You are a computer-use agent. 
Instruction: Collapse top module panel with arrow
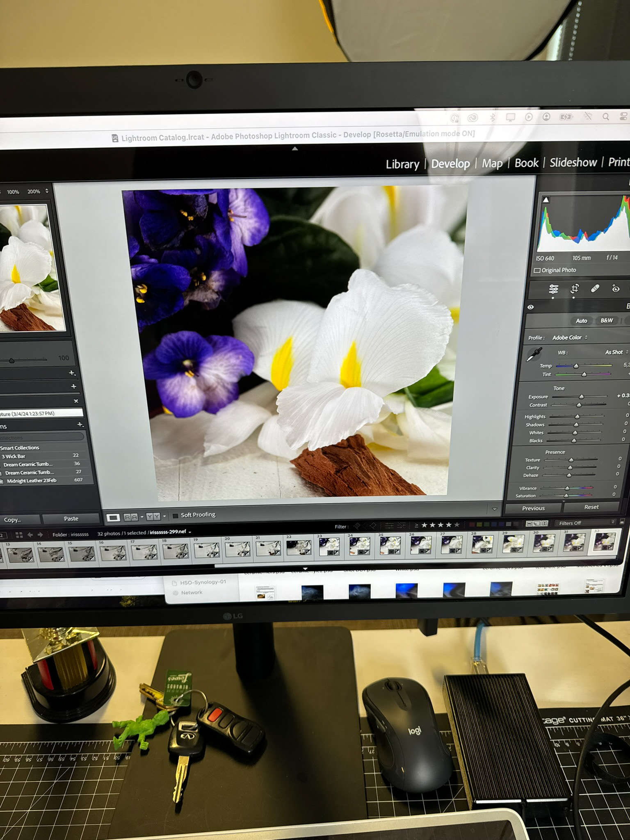coord(294,148)
